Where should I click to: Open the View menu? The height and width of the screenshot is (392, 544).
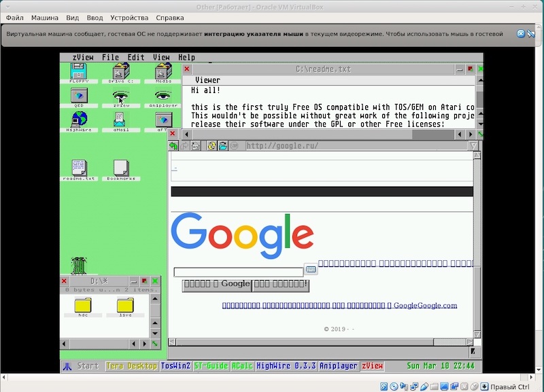point(161,58)
